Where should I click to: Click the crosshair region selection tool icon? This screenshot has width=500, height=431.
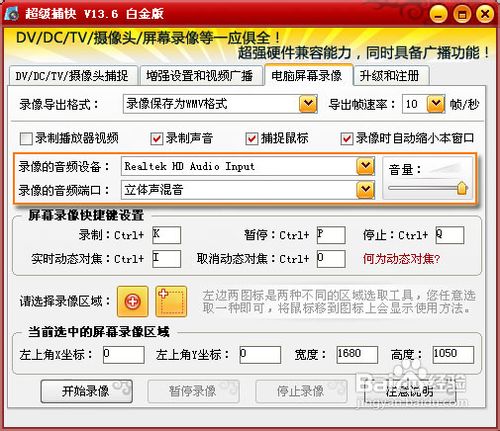[133, 302]
